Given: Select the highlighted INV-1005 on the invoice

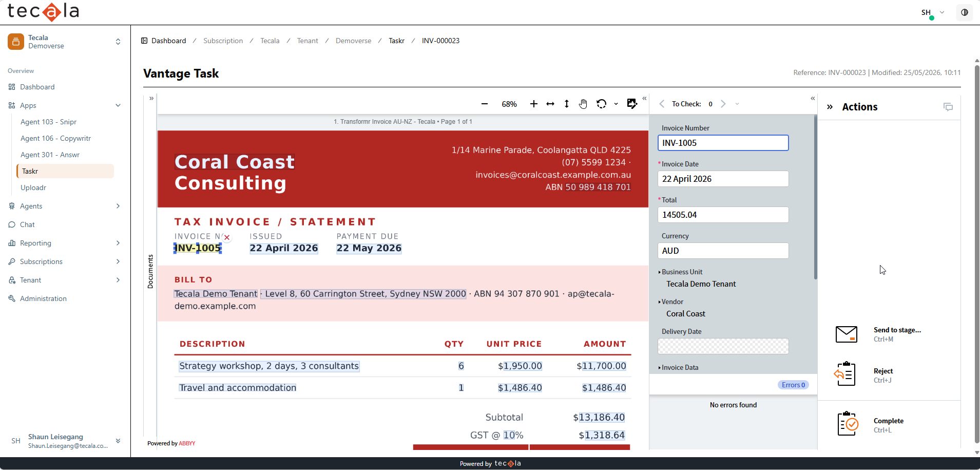Looking at the screenshot, I should click(198, 248).
